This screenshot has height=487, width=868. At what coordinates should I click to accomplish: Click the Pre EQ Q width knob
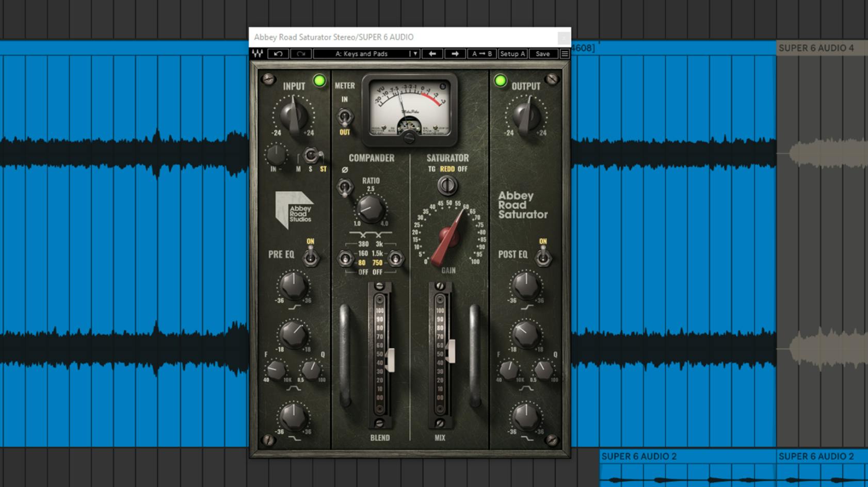pyautogui.click(x=311, y=370)
